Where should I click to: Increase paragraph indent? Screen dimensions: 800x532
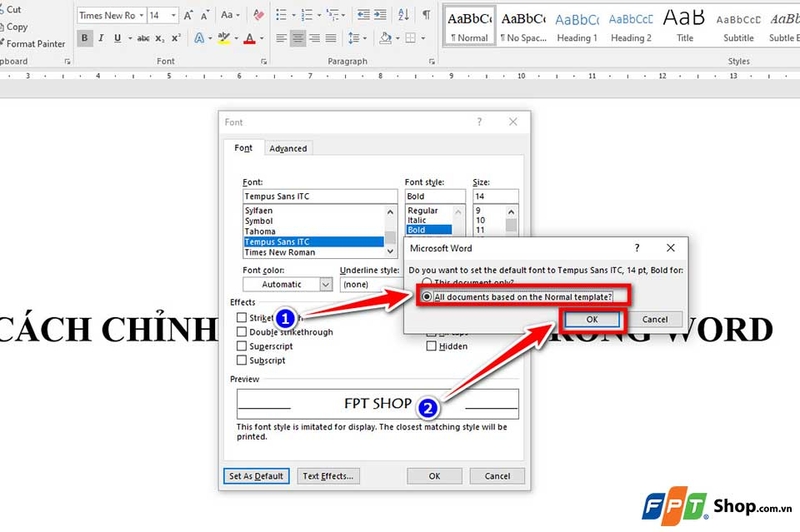tap(380, 15)
